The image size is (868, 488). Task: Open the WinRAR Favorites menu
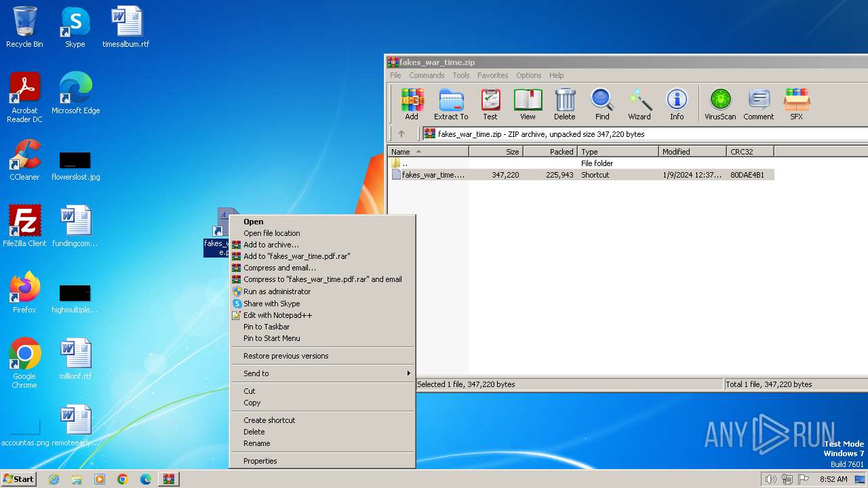click(x=492, y=75)
